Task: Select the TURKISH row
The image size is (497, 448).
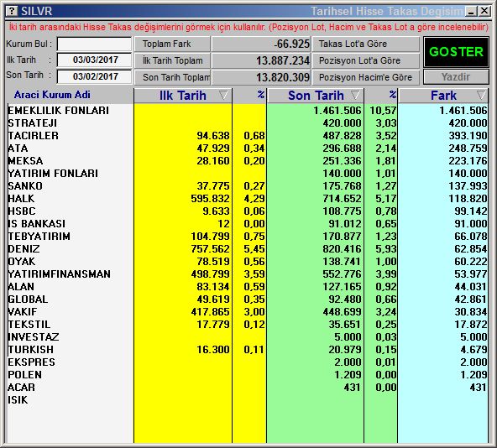Action: [247, 350]
